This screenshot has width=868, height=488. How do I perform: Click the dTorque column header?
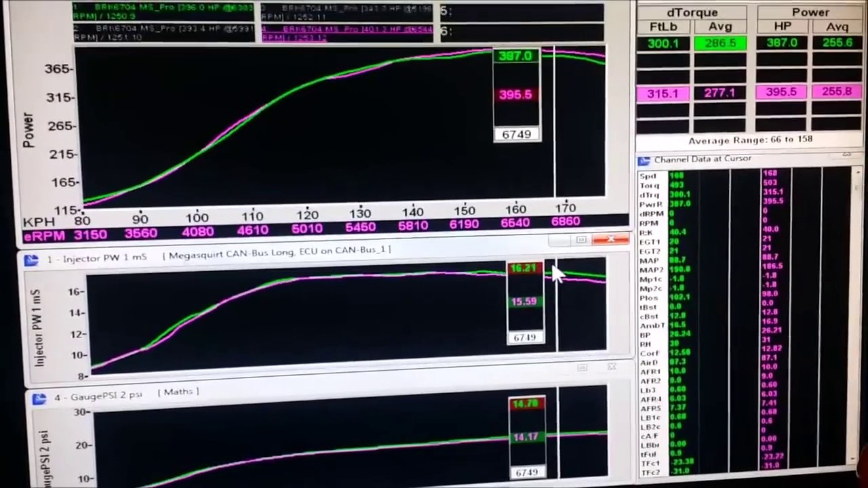(x=691, y=12)
